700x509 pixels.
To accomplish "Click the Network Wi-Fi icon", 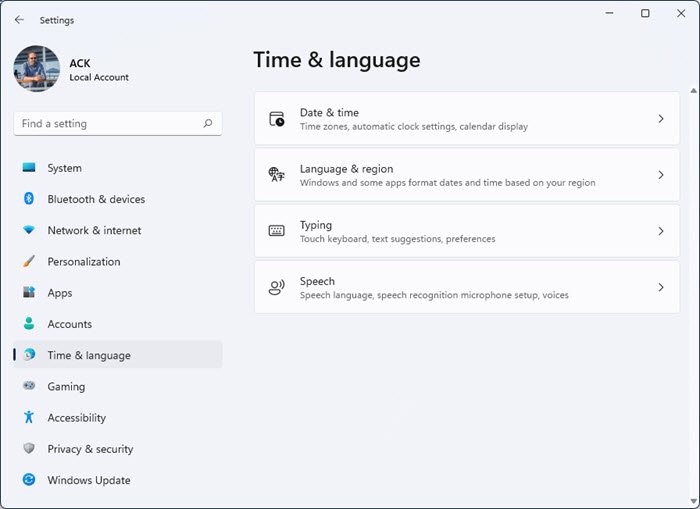I will coord(29,230).
